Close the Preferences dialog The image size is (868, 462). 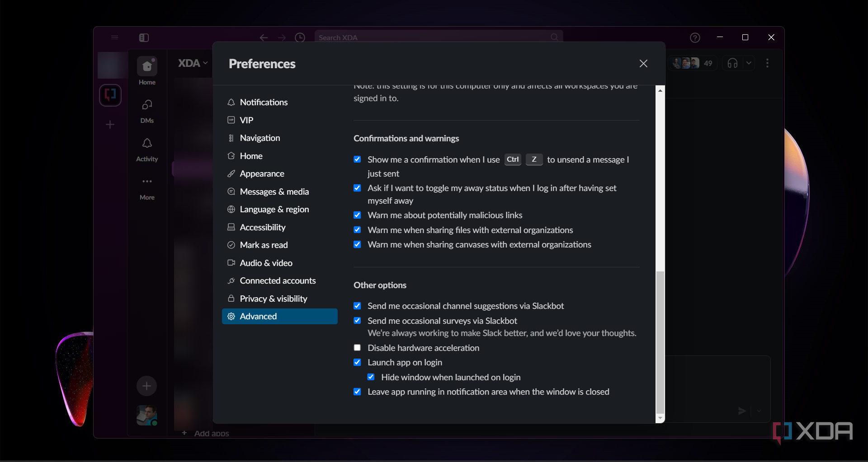coord(643,64)
